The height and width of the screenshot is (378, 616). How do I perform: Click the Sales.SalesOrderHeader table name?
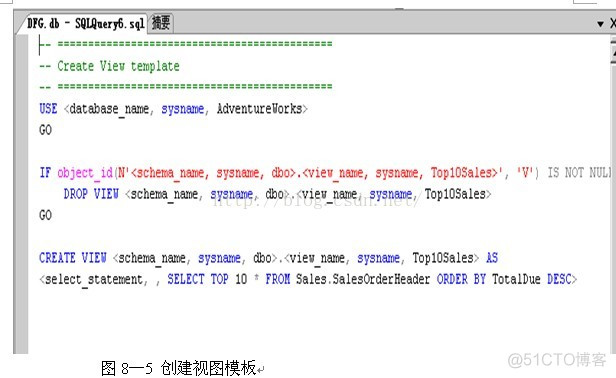click(363, 279)
